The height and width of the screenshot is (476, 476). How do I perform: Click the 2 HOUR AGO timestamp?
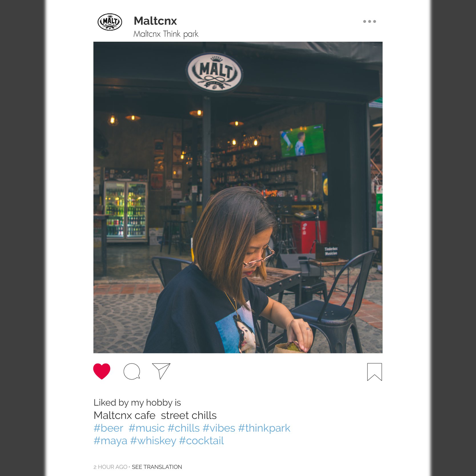110,467
